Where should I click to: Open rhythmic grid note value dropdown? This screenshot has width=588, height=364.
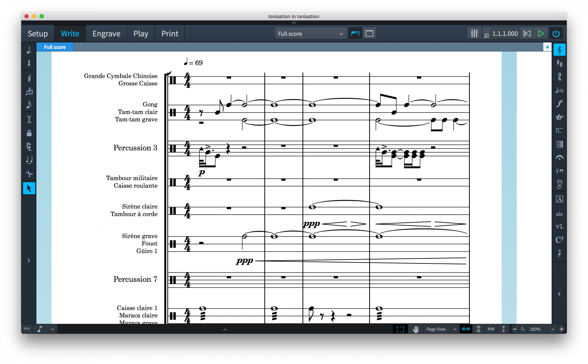(46, 329)
